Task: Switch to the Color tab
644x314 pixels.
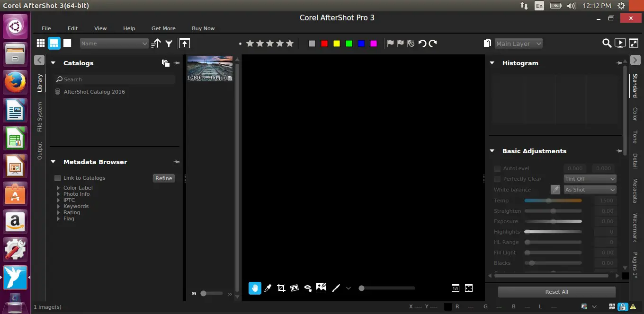Action: [x=635, y=114]
